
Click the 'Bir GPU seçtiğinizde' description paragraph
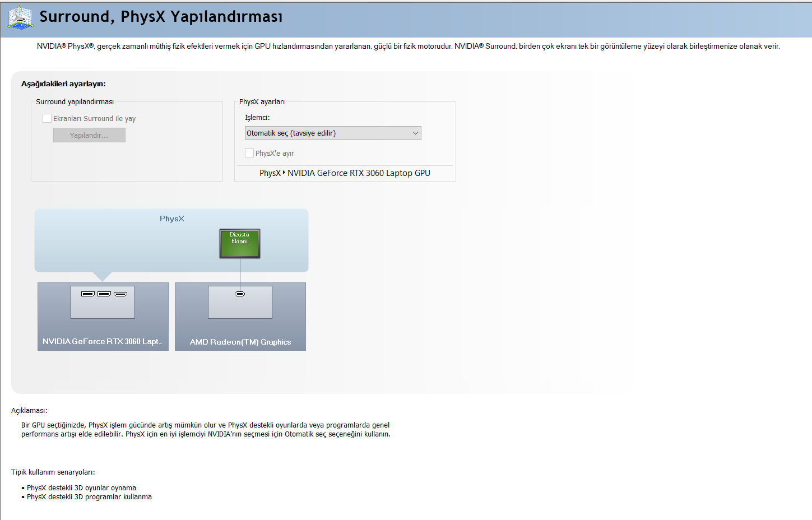pos(206,430)
